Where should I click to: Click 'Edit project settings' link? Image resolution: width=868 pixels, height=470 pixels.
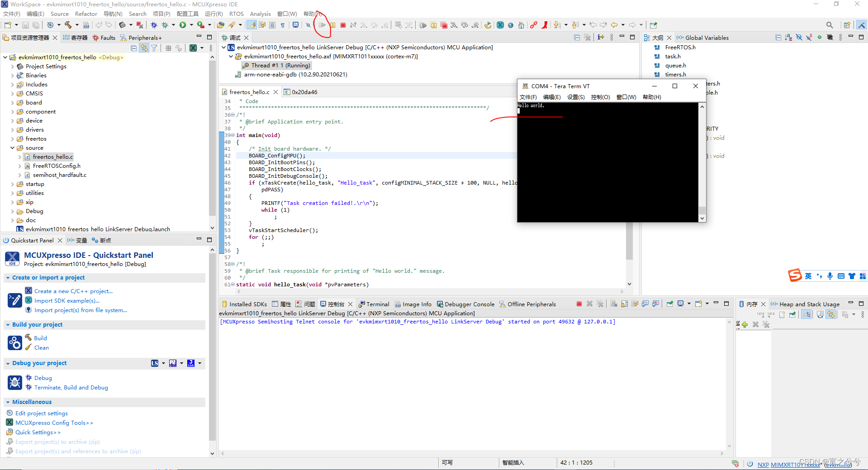(42, 413)
